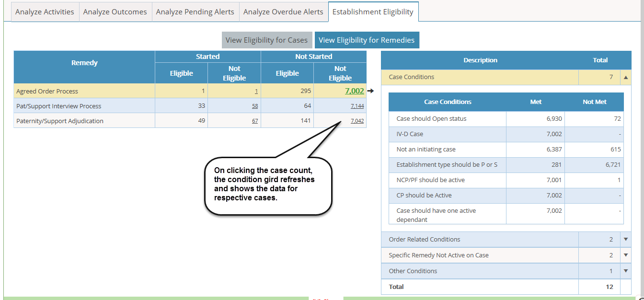Click the Case should Open status row

click(x=506, y=119)
